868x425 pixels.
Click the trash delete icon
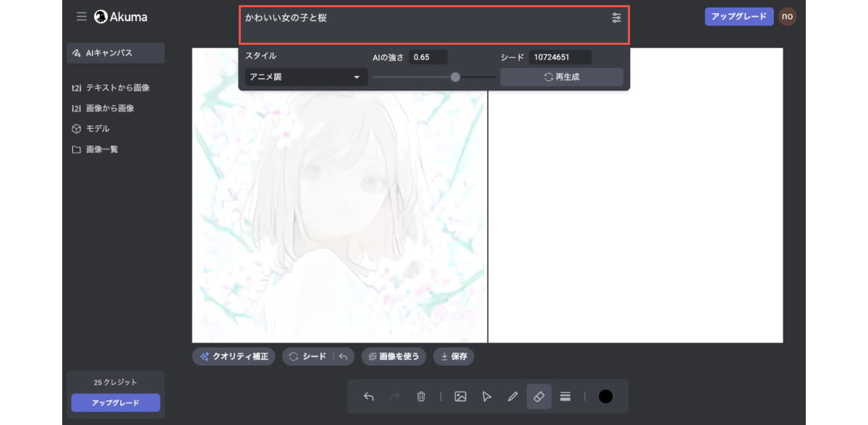[421, 396]
